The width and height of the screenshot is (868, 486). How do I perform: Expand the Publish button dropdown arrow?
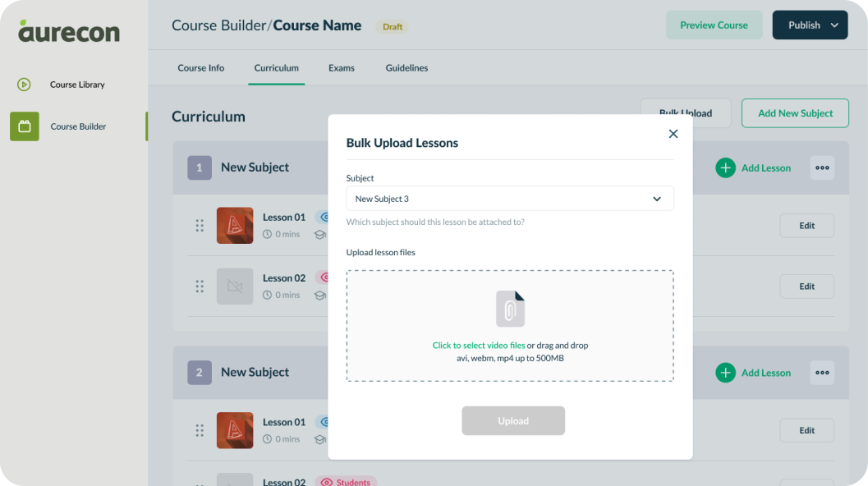834,25
